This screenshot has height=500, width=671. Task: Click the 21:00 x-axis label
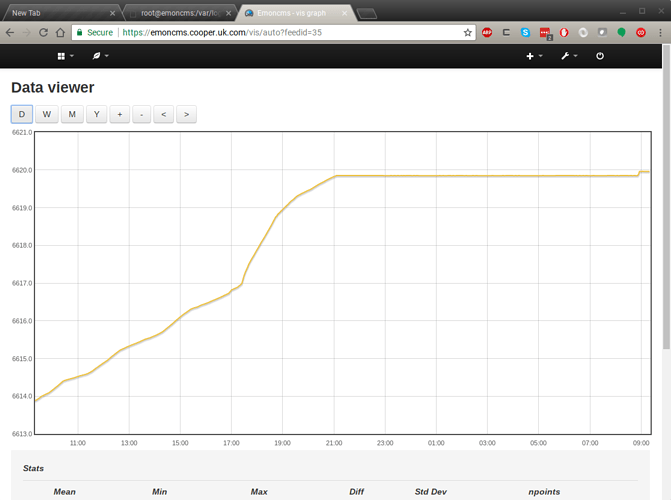334,443
